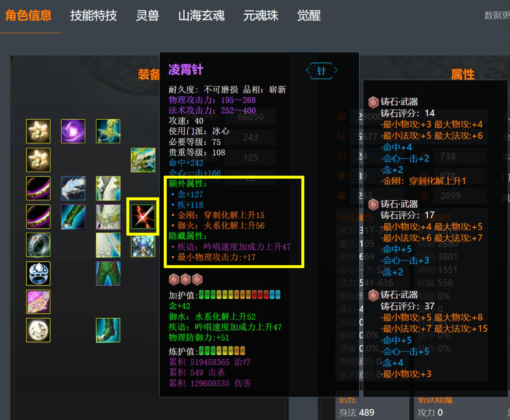The image size is (510, 420).
Task: Select the pink jeweled accessory icon
Action: (38, 302)
